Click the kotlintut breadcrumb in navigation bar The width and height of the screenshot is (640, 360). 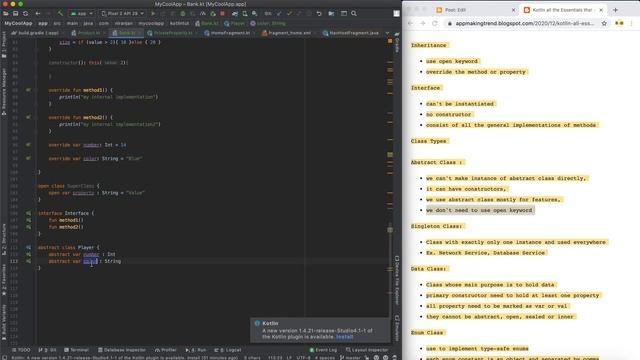(179, 23)
